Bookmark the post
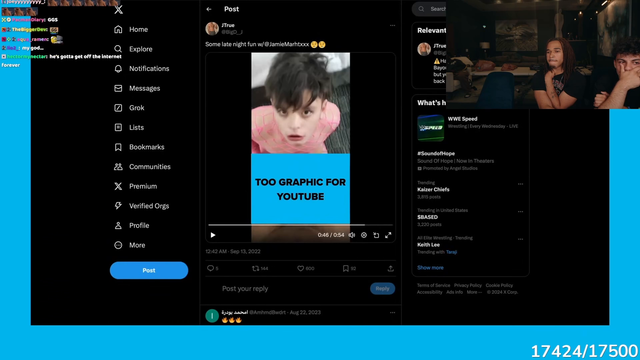The height and width of the screenshot is (360, 640). click(x=346, y=268)
